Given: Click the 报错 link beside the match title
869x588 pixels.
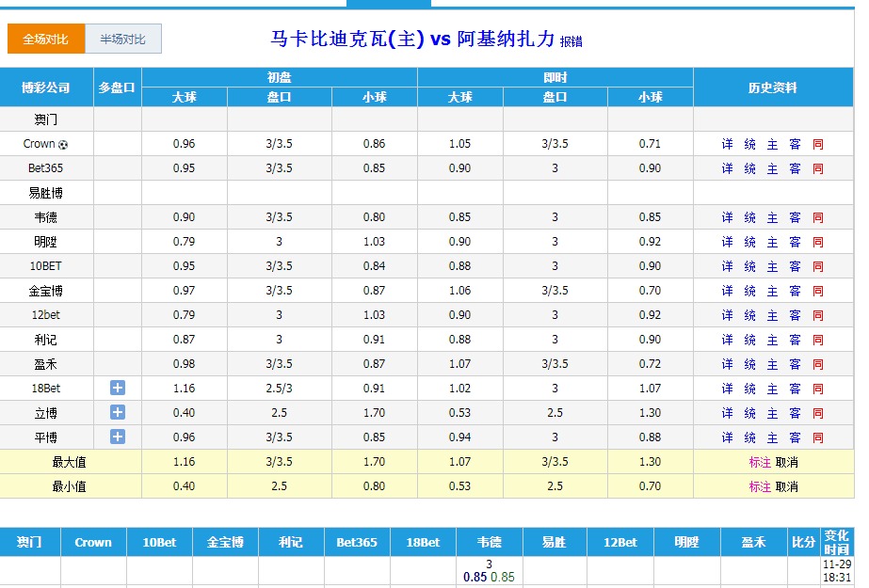Looking at the screenshot, I should tap(571, 41).
